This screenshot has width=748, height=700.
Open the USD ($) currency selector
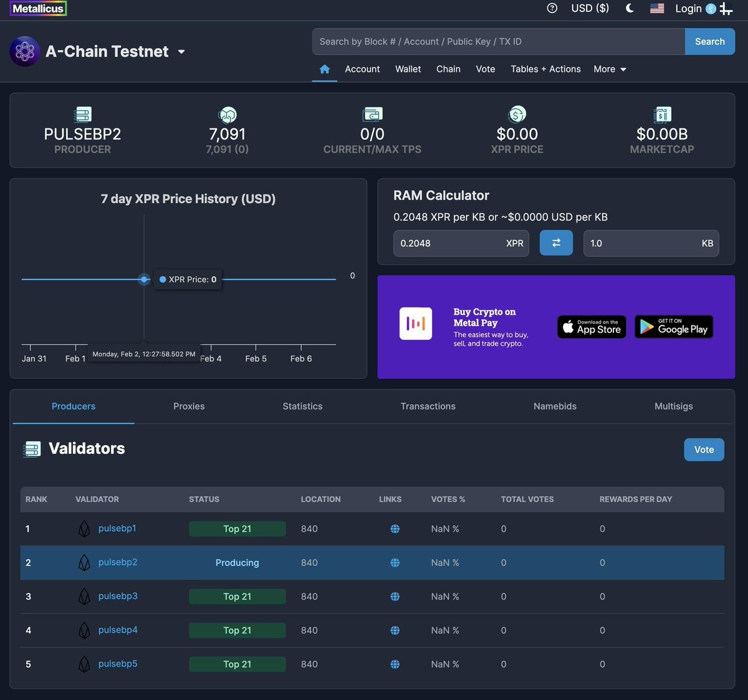coord(589,8)
